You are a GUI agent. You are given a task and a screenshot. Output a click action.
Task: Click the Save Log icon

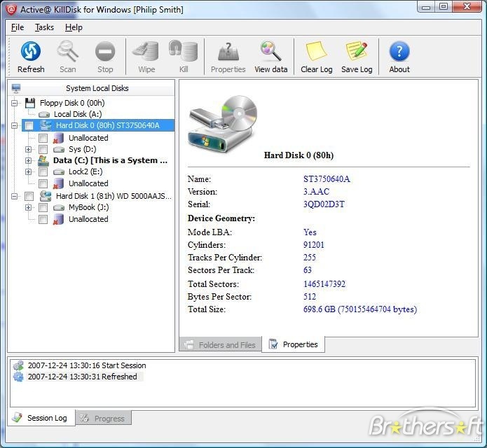[x=357, y=51]
